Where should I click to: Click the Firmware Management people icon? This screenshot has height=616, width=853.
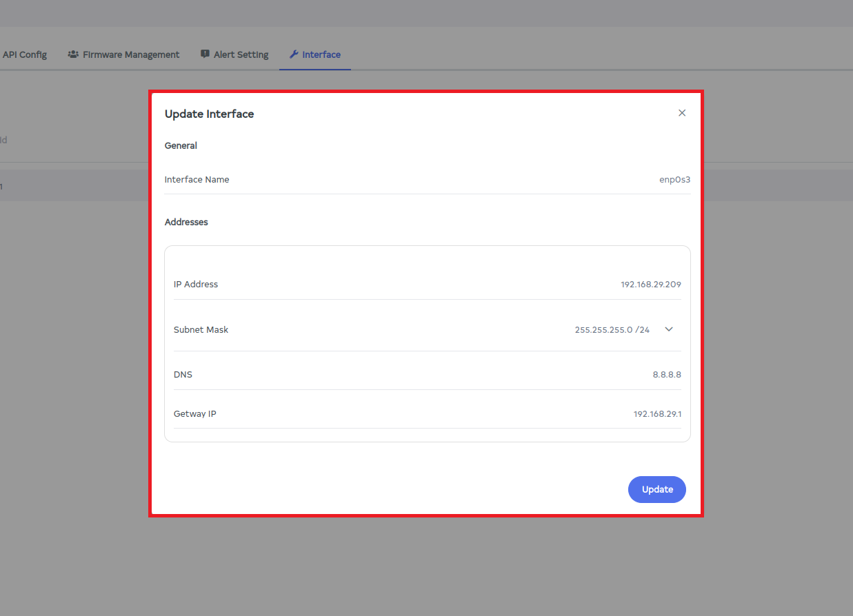73,54
